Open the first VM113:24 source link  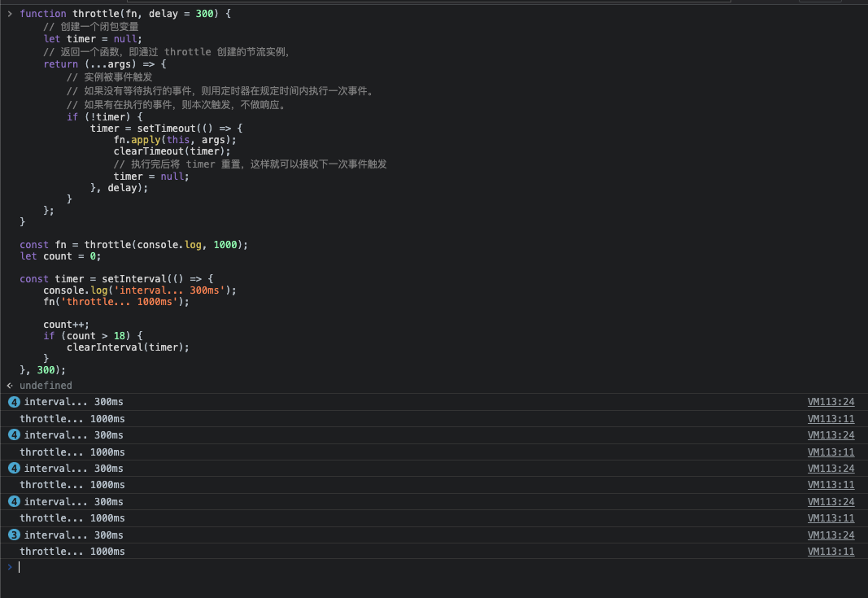831,402
